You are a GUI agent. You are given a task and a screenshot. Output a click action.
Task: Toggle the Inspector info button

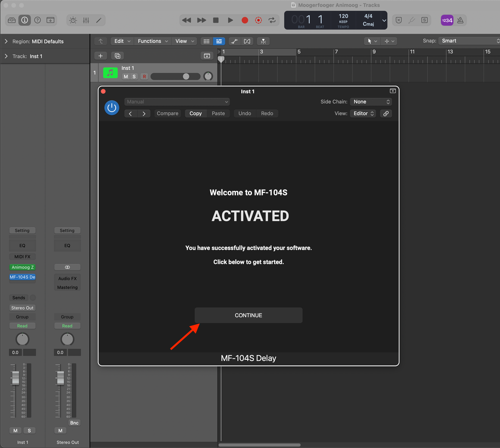pyautogui.click(x=24, y=20)
